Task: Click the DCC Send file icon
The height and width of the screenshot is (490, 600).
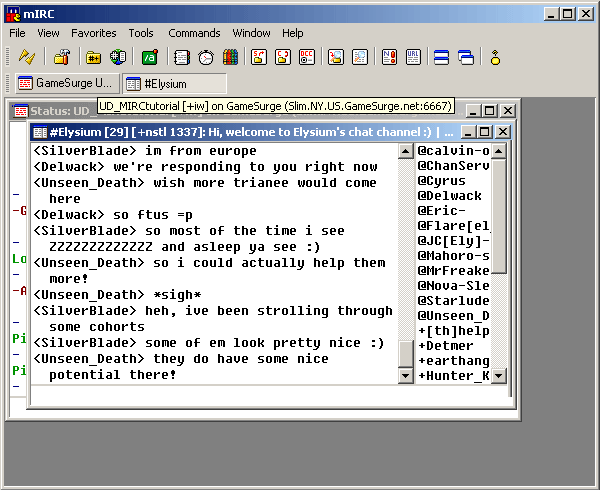Action: point(259,57)
